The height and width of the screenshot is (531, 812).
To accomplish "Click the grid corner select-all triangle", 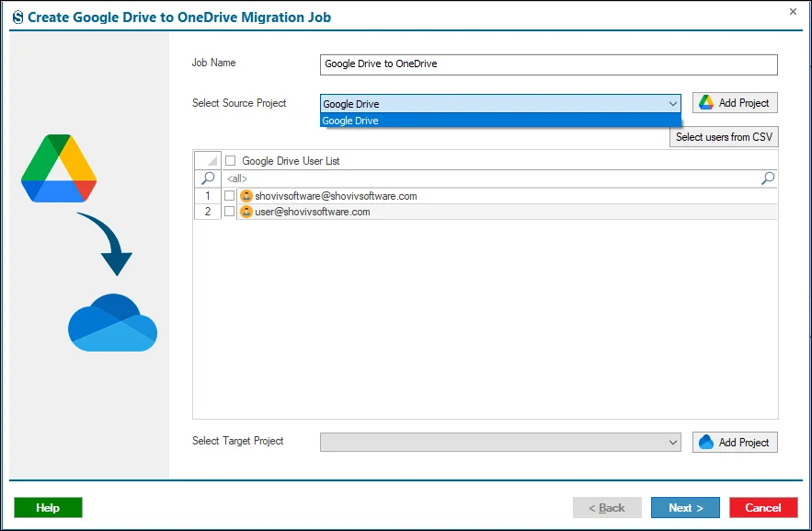I will click(208, 161).
